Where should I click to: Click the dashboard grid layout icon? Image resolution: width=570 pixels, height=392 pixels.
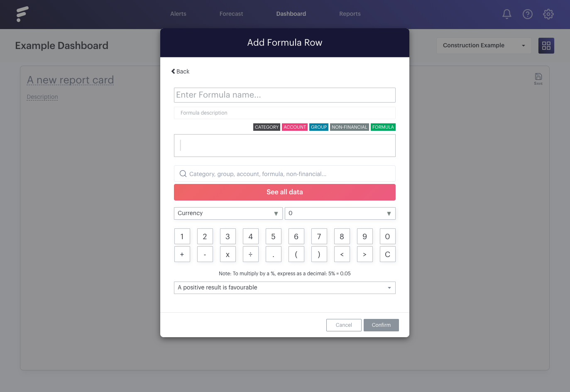[546, 46]
